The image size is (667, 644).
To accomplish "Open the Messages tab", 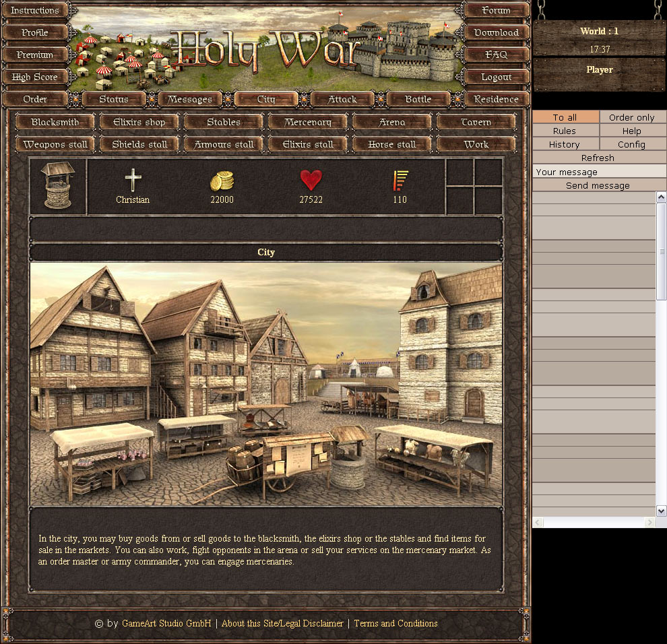I will (190, 100).
